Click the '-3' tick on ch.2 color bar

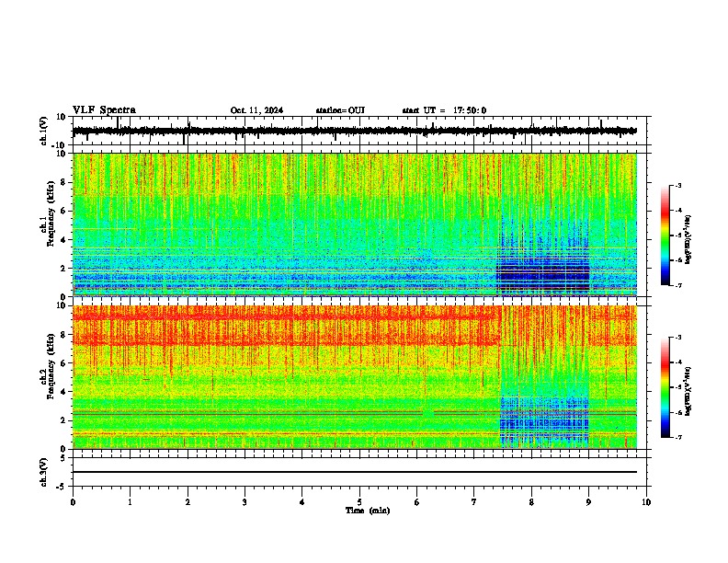677,338
